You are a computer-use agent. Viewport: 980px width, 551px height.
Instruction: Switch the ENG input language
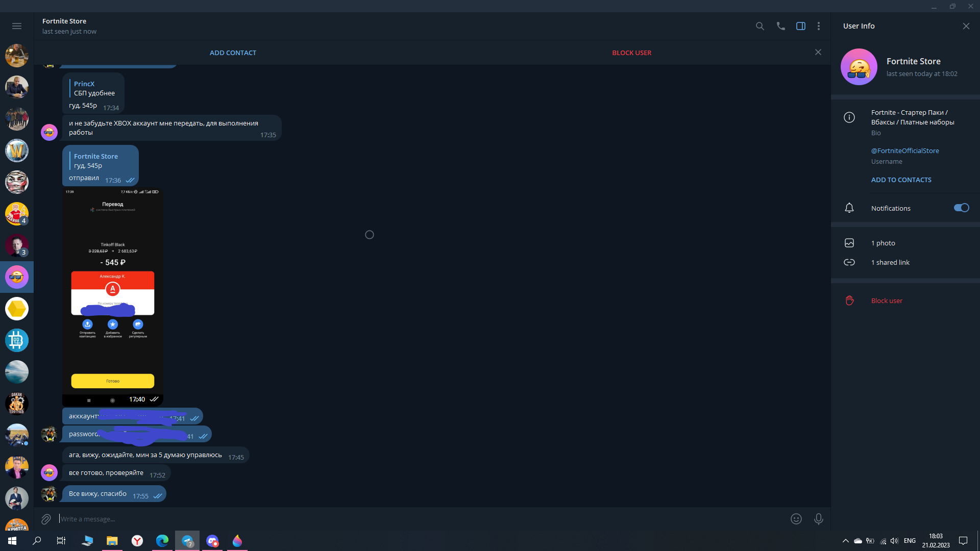[x=910, y=541]
